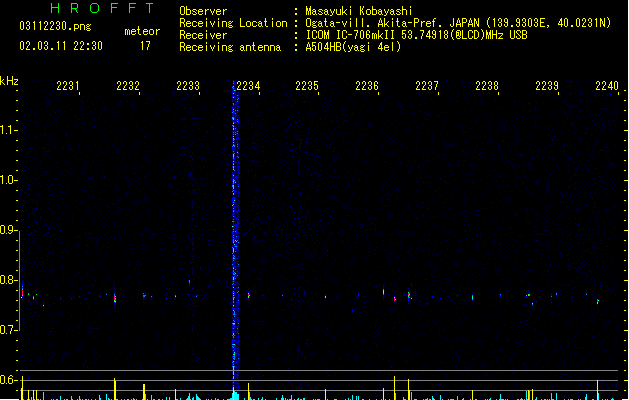629x400 pixels.
Task: Click the 2231 time axis label
Action: [68, 86]
